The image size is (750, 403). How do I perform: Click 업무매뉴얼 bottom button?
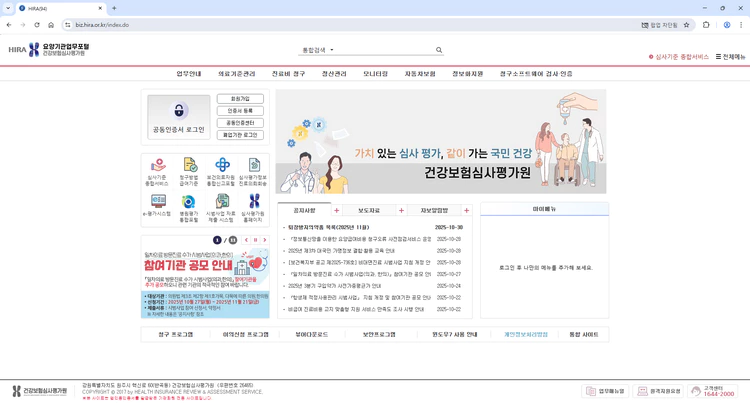coord(605,391)
